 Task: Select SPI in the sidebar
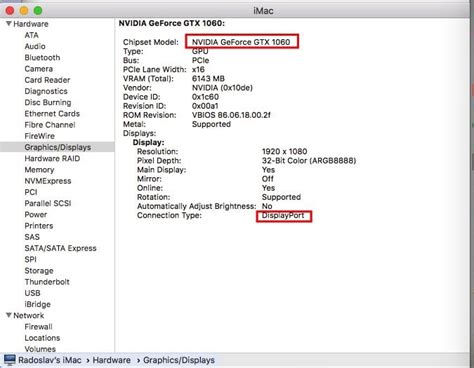tap(30, 259)
